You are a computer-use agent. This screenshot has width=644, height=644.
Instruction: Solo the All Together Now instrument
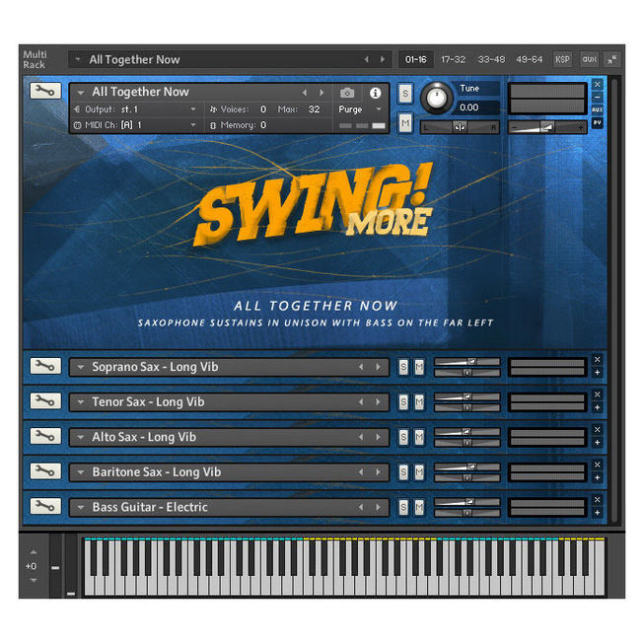(405, 94)
